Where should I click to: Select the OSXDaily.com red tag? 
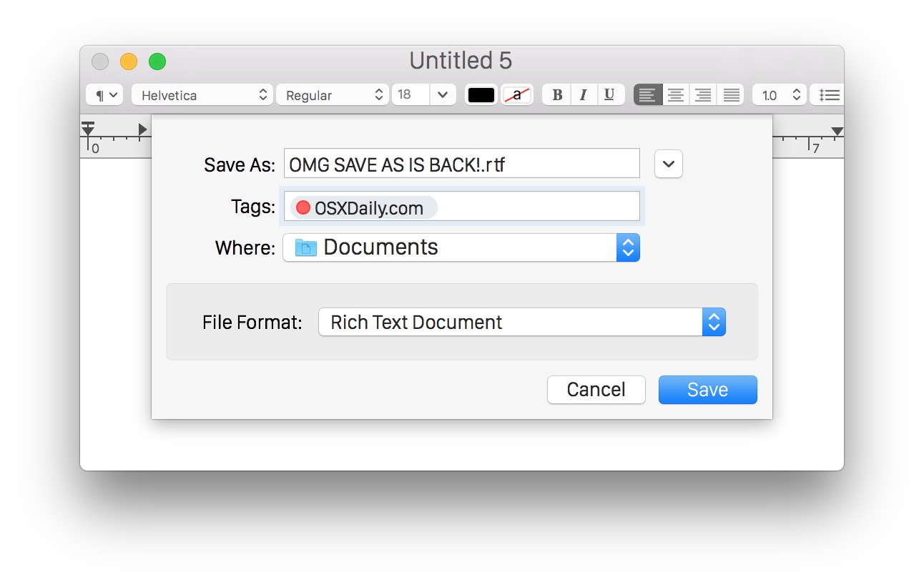tap(364, 208)
